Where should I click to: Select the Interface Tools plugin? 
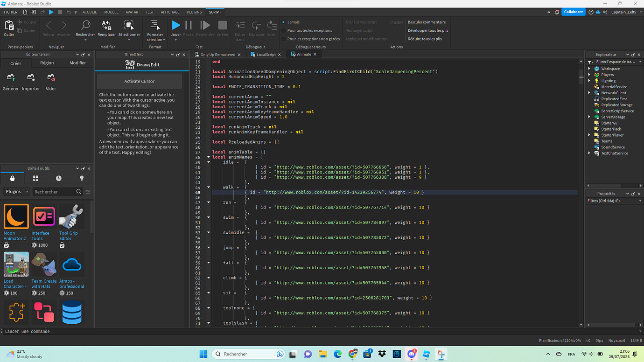click(43, 216)
